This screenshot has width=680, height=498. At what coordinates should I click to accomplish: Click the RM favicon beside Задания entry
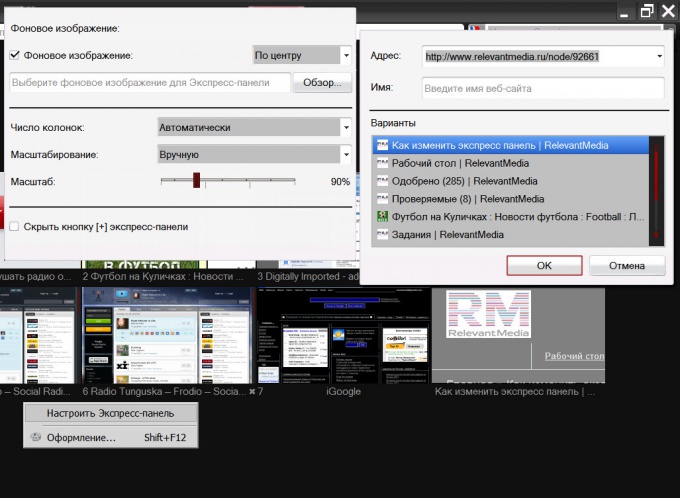(382, 235)
